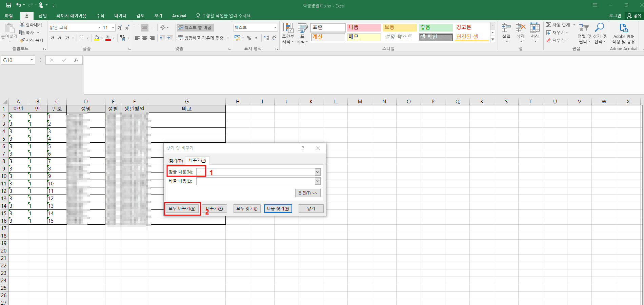Toggle center horizontal alignment
Image resolution: width=644 pixels, height=305 pixels.
tap(145, 38)
